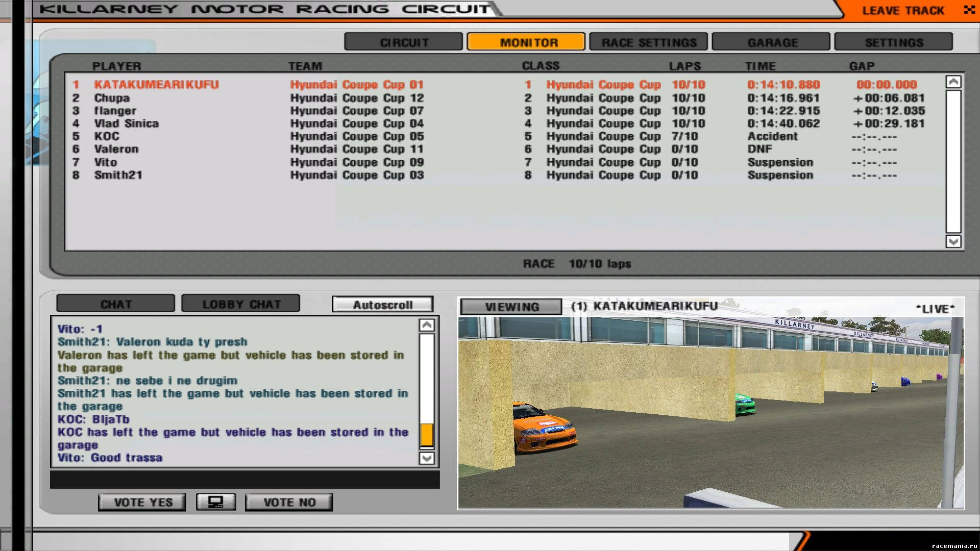Viewport: 980px width, 551px height.
Task: Click team Hyundai Coupe Cup 07
Action: point(357,111)
